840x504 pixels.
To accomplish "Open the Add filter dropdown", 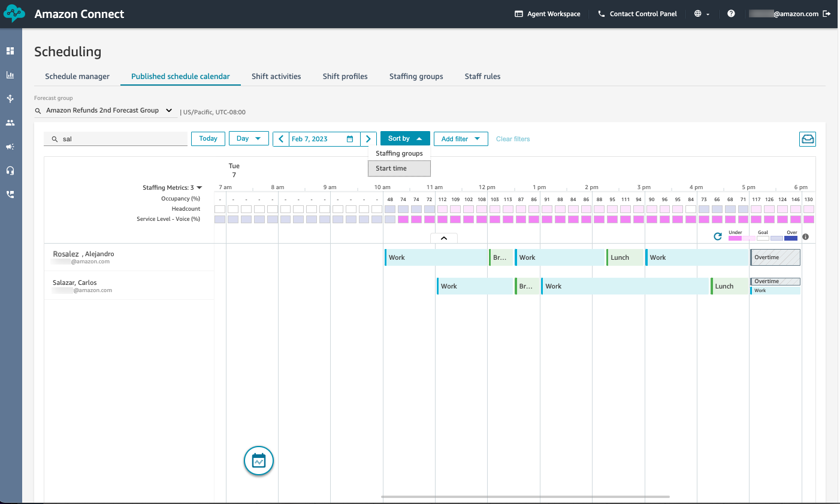I will click(x=461, y=139).
